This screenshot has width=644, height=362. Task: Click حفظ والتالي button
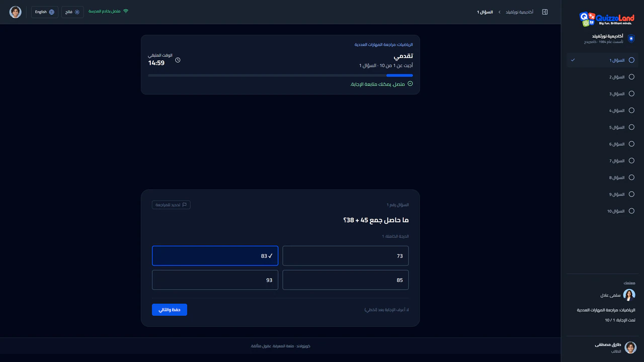(x=170, y=310)
